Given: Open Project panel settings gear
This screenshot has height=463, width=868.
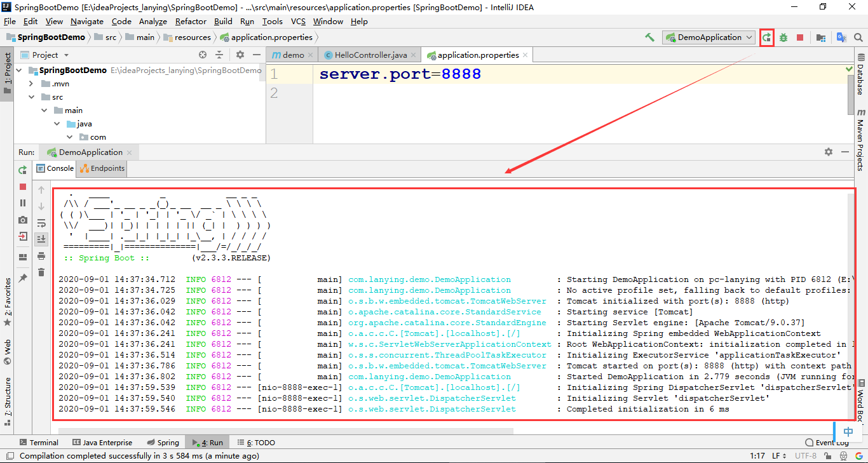Looking at the screenshot, I should coord(240,55).
